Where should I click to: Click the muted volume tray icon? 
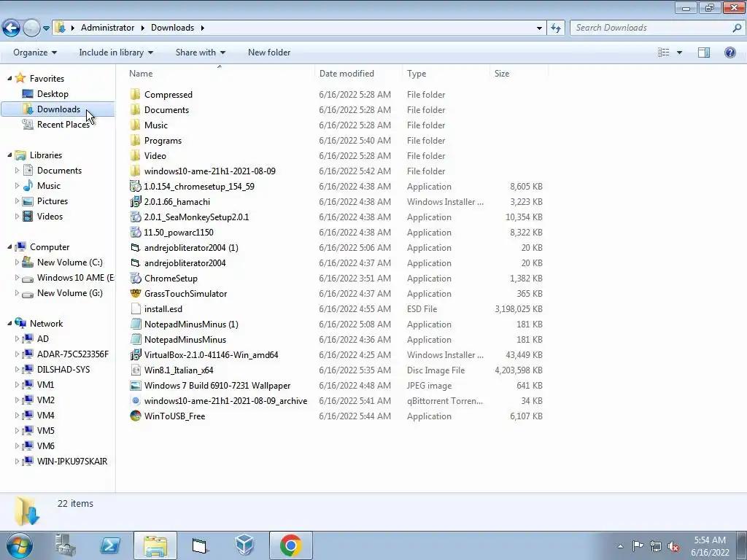coord(673,546)
